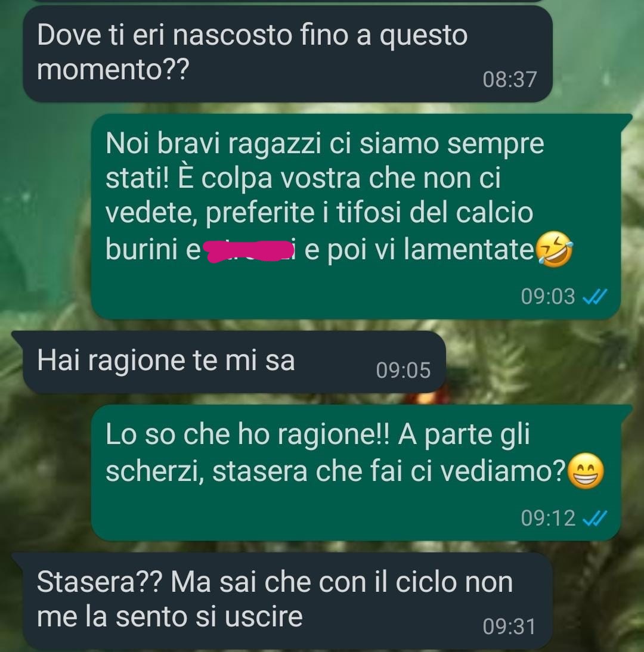Image resolution: width=644 pixels, height=652 pixels.
Task: Tap the rolling-laughing emoji after "vi lamentate"
Action: click(x=554, y=250)
